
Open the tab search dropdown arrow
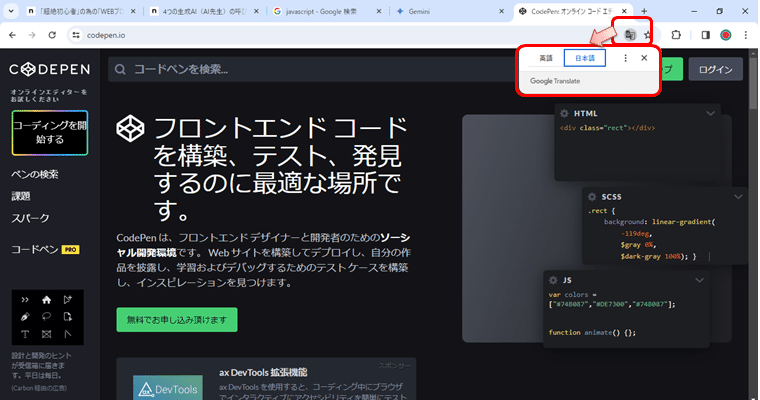pos(11,11)
